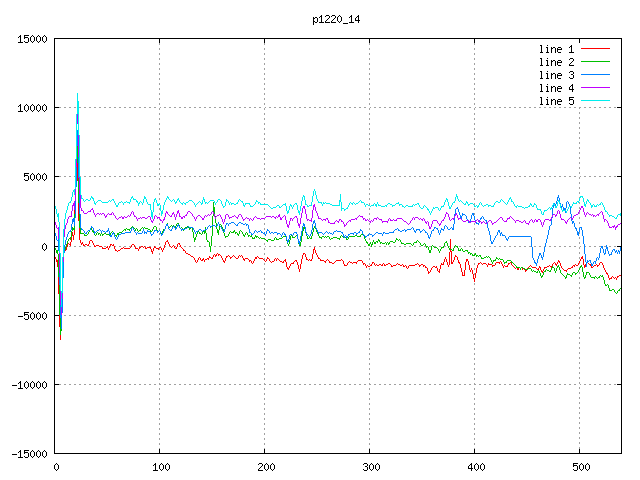Select the 'line 1' legend label
This screenshot has height=480, width=640.
click(556, 49)
